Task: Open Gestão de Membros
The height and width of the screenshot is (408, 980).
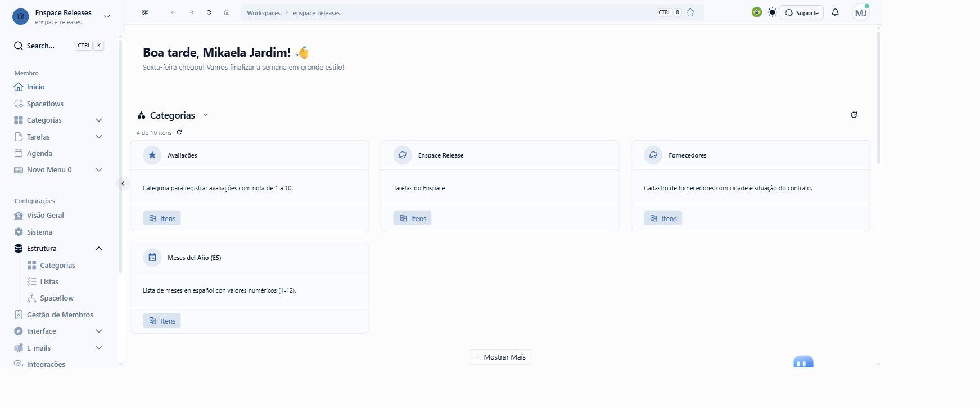Action: tap(58, 315)
